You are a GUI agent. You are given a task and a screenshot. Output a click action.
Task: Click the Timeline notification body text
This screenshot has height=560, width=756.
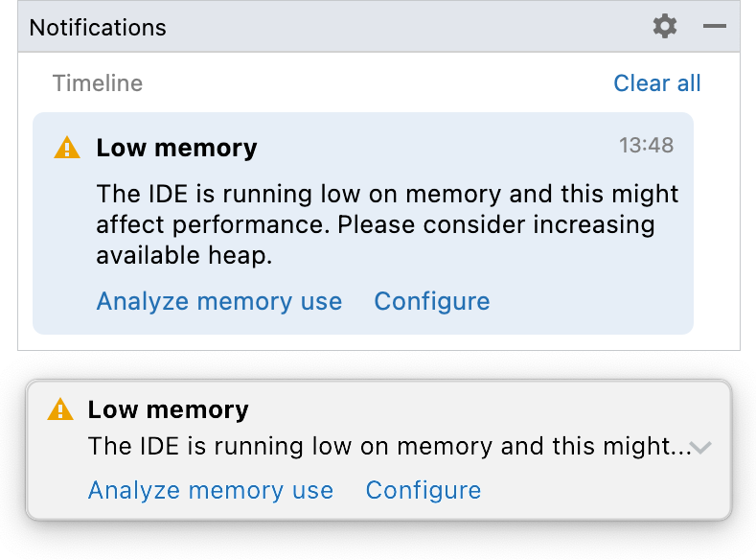pyautogui.click(x=383, y=224)
